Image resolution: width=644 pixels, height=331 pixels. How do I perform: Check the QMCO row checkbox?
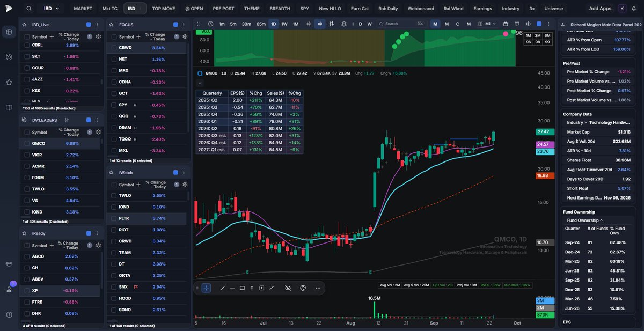[x=27, y=143]
